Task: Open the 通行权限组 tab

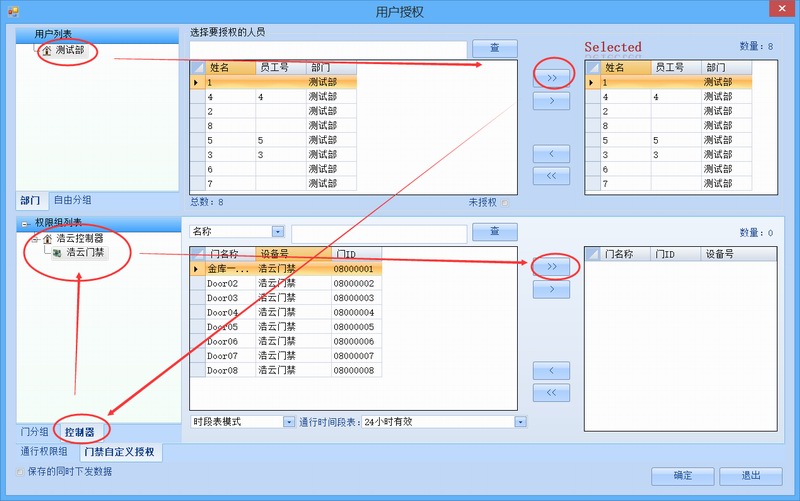Action: pyautogui.click(x=44, y=452)
